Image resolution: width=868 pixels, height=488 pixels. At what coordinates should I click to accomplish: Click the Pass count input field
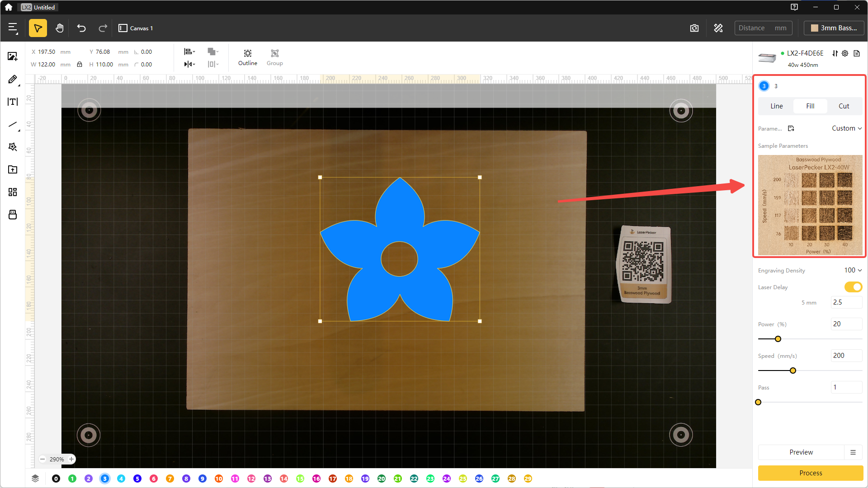coord(846,387)
